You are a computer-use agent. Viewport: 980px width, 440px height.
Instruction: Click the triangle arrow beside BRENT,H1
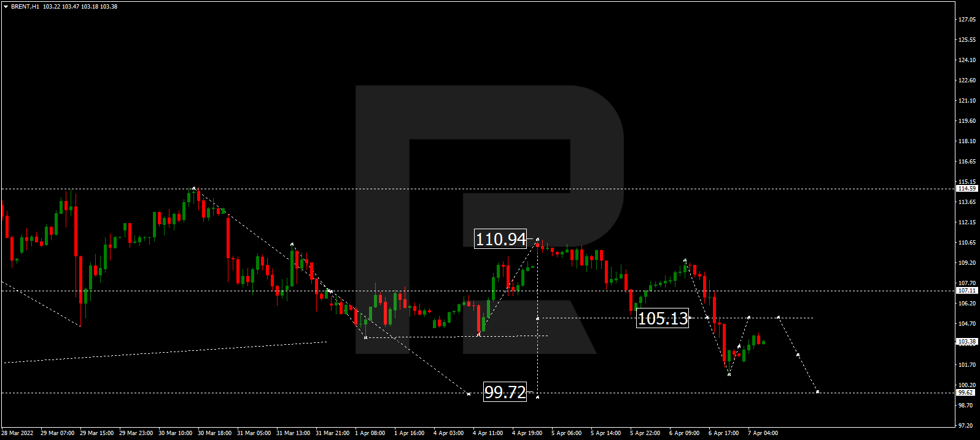[x=6, y=7]
